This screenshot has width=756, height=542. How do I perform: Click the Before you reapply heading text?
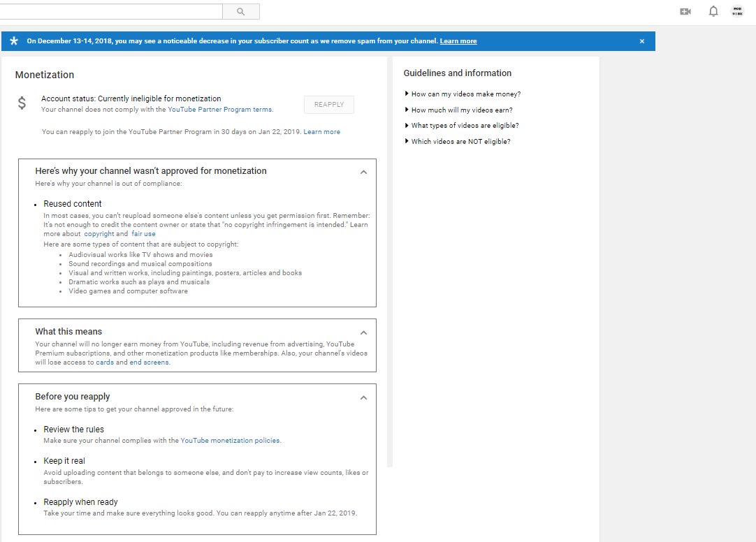point(73,397)
